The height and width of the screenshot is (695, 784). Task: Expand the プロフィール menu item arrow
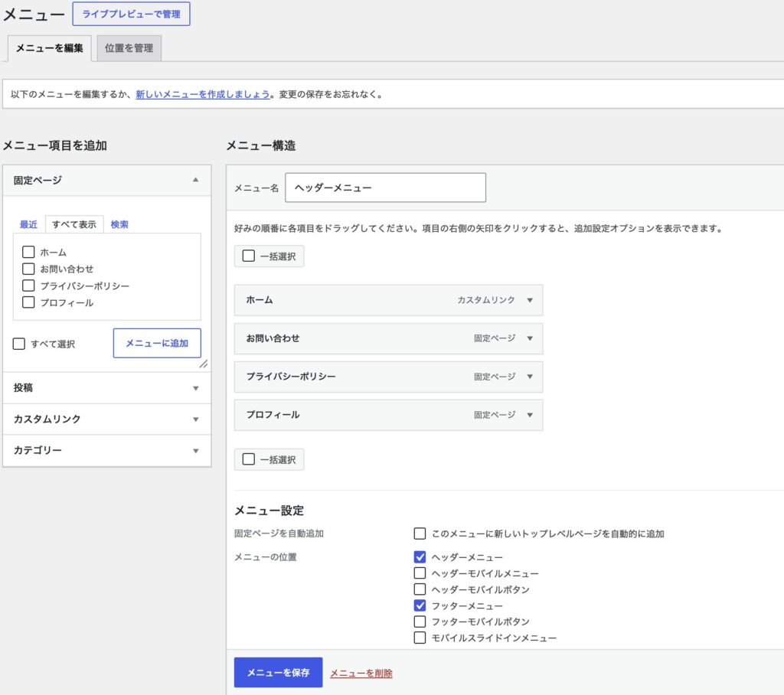coord(530,415)
